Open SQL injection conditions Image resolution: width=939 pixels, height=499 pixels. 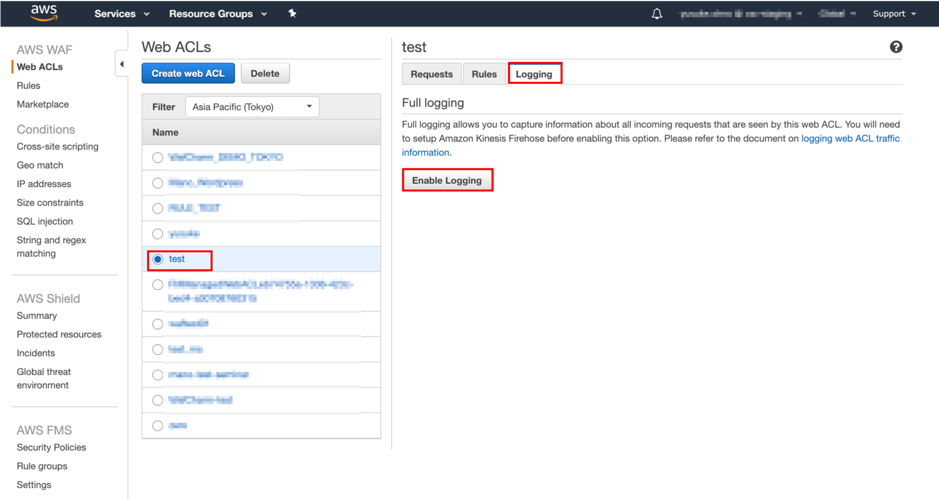click(x=45, y=221)
